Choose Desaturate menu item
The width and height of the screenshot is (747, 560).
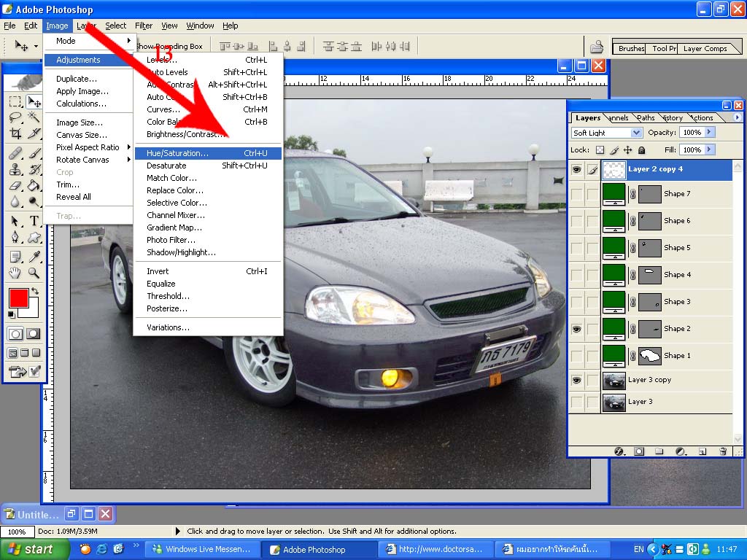pyautogui.click(x=208, y=166)
